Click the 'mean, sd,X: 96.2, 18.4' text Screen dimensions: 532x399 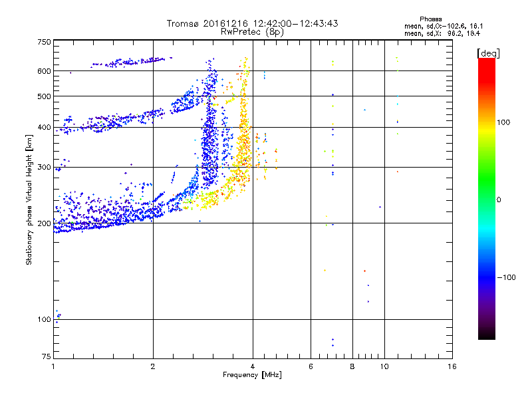tap(442, 33)
